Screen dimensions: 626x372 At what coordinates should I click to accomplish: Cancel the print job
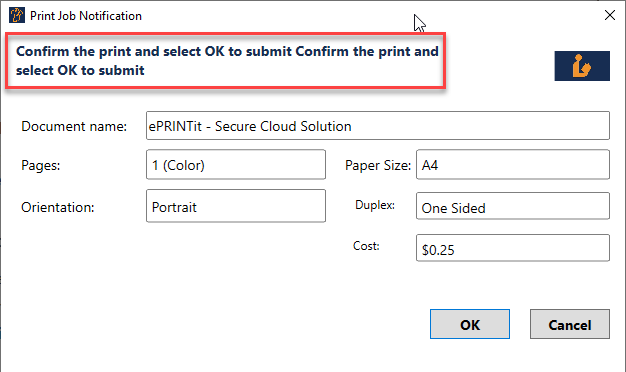point(570,324)
